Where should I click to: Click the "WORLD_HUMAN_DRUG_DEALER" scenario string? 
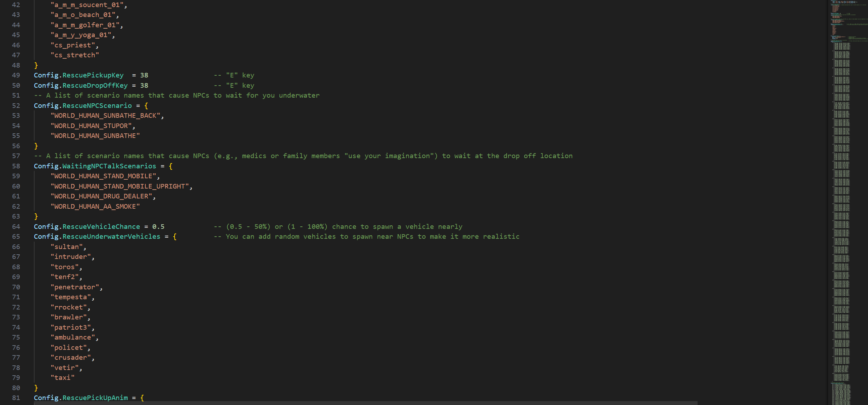tap(101, 196)
